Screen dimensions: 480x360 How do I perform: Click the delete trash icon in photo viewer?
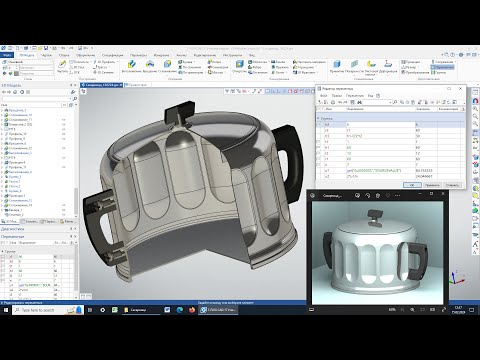[378, 196]
